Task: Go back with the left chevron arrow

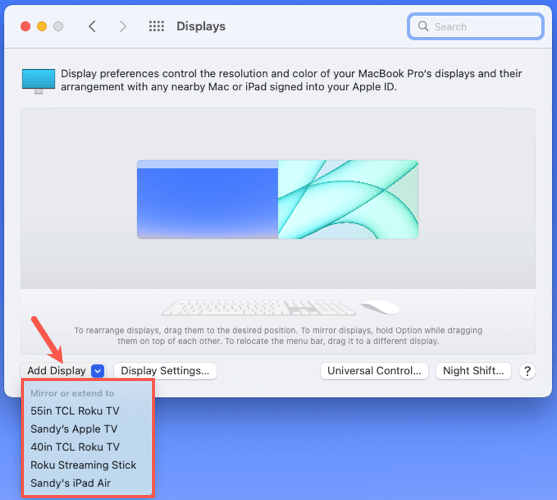Action: point(92,26)
